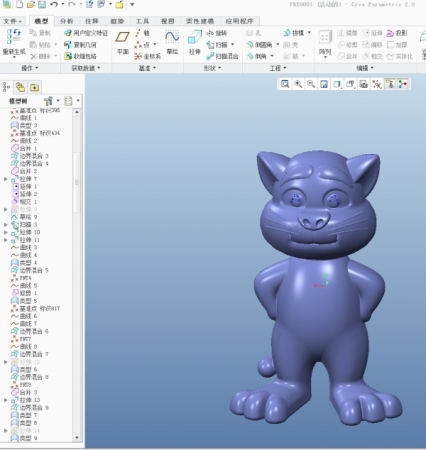
Task: Switch to the 工具 (Tools) tab
Action: (142, 21)
